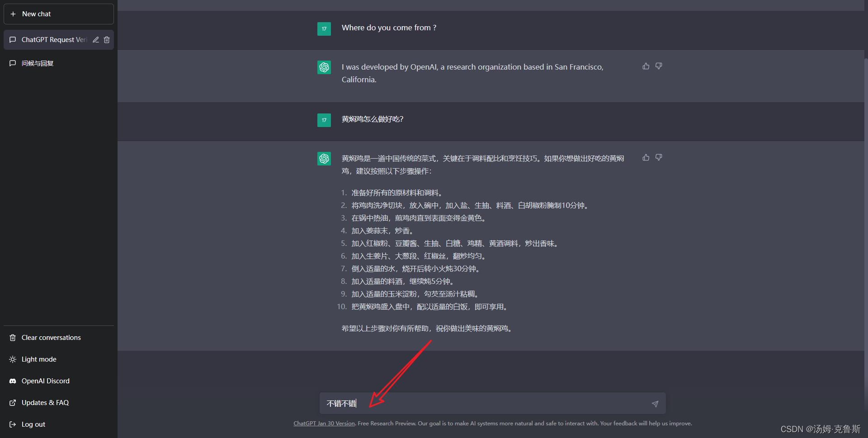Screen dimensions: 868x438
Task: Open the 问候与回复 conversation
Action: point(38,63)
